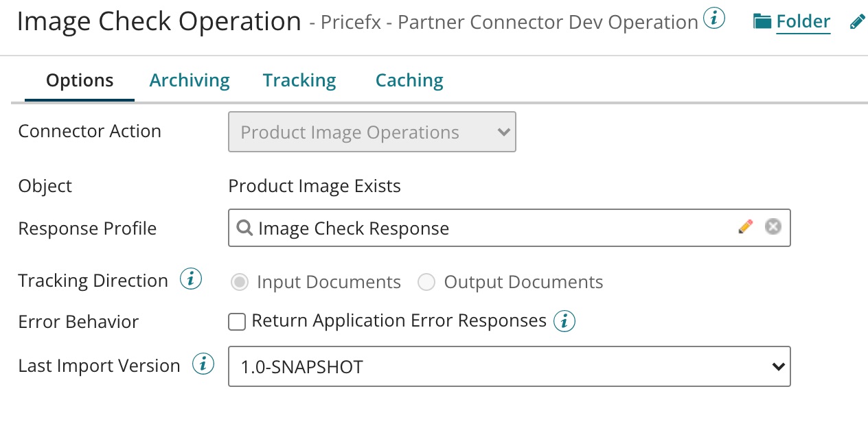868x424 pixels.
Task: Click into the Response Profile field
Action: (481, 228)
